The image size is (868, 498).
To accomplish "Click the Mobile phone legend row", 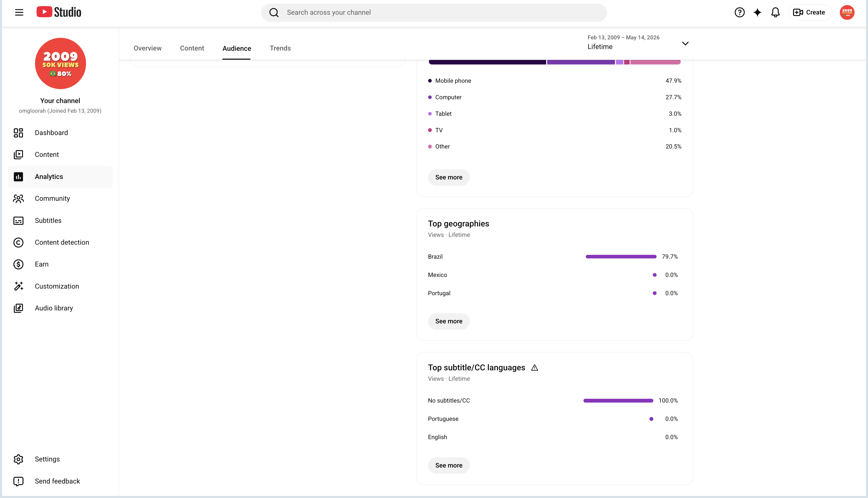I will (555, 81).
